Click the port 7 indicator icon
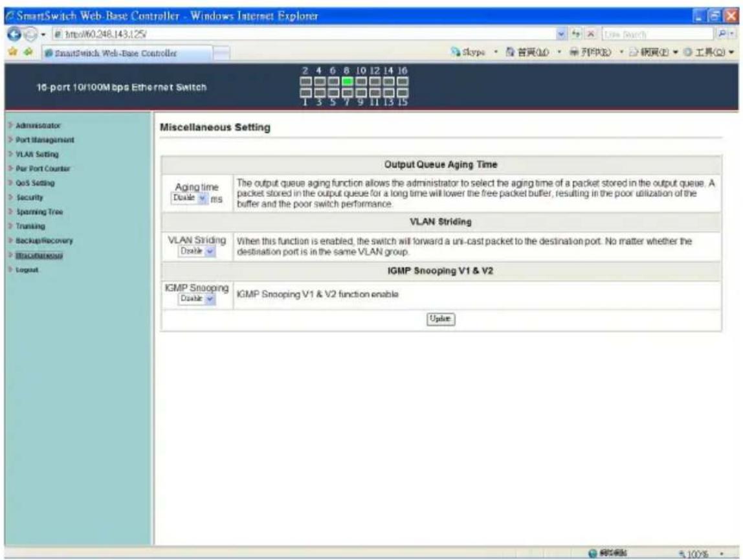Image resolution: width=743 pixels, height=560 pixels. 348,93
